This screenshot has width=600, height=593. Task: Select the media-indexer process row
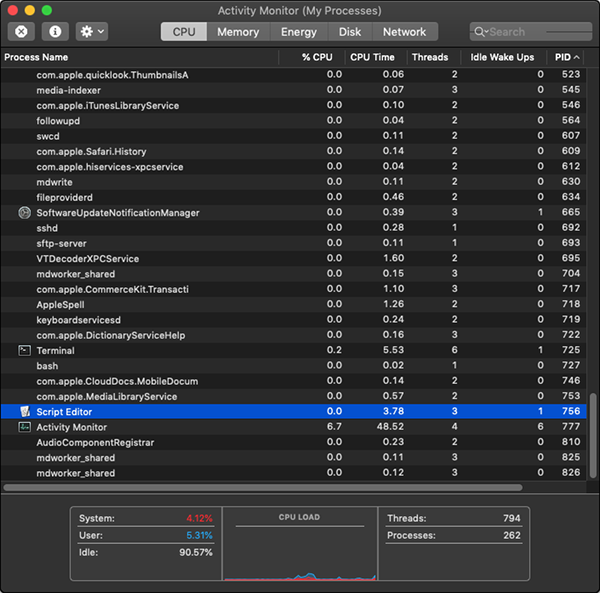coord(293,90)
